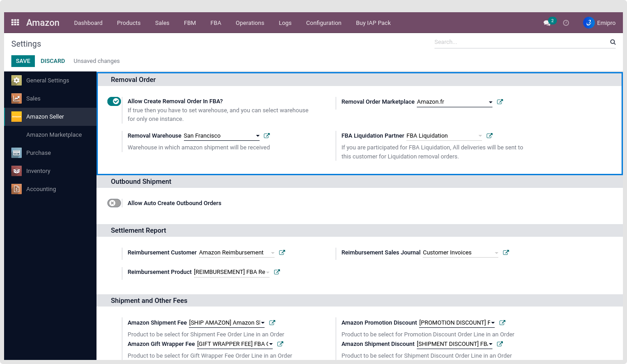627x364 pixels.
Task: Open the Reimbursement Customer dropdown
Action: tap(272, 253)
